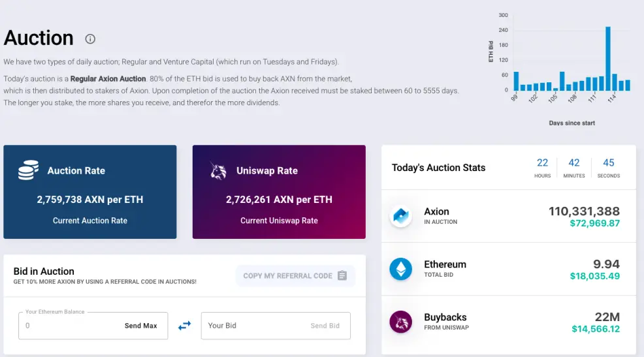Click the 45 seconds countdown value
This screenshot has width=644, height=357.
[x=608, y=163]
